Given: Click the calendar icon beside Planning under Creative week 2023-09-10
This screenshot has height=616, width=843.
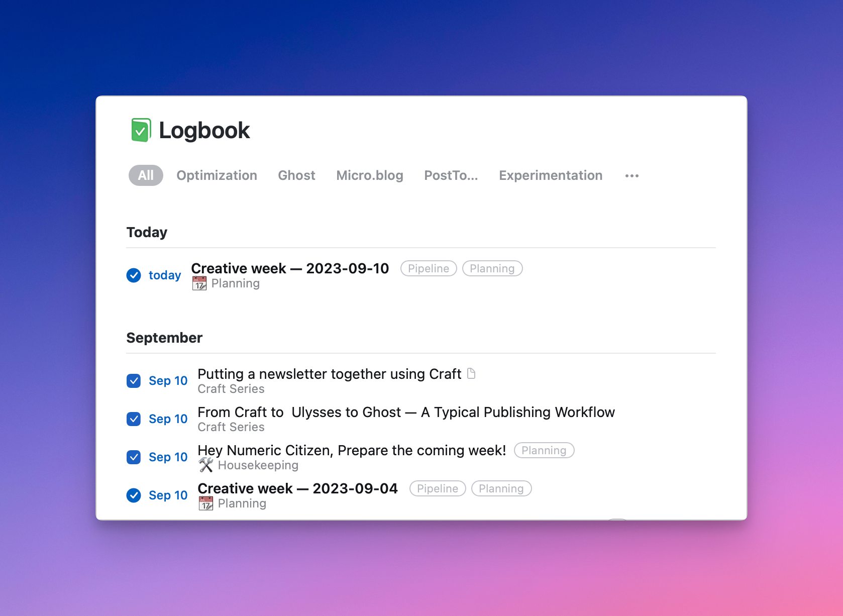Looking at the screenshot, I should [199, 283].
